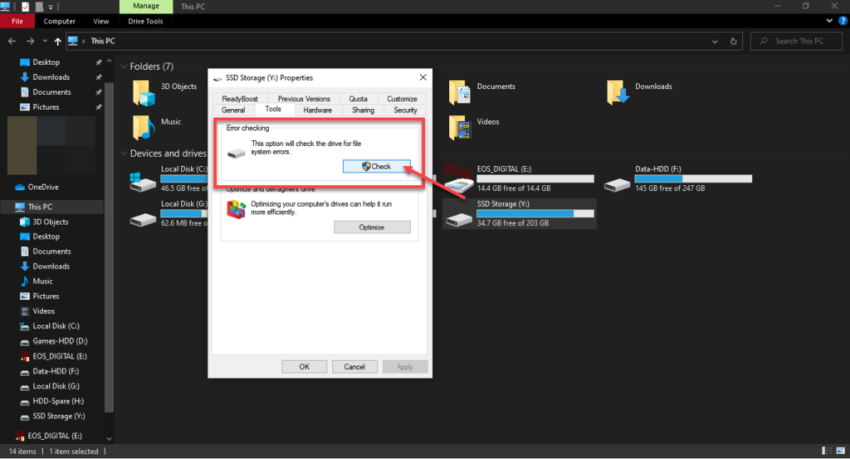Click OK in the Properties dialog

pos(304,367)
